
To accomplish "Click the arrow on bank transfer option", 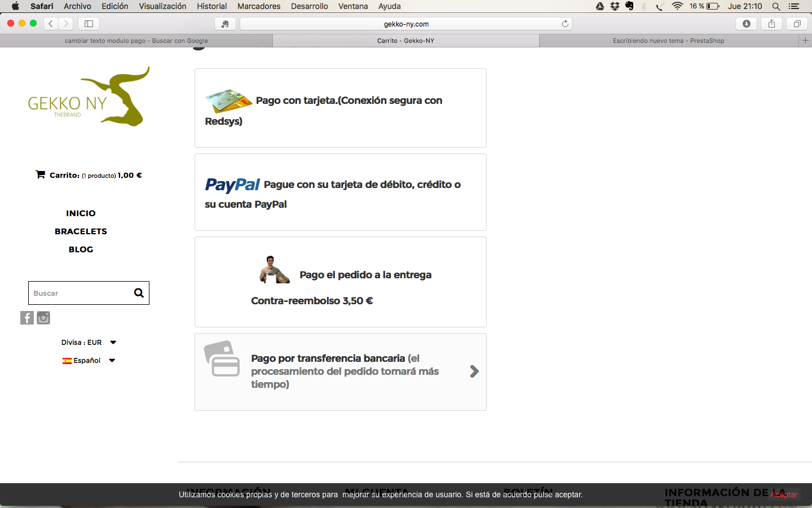I will click(474, 371).
